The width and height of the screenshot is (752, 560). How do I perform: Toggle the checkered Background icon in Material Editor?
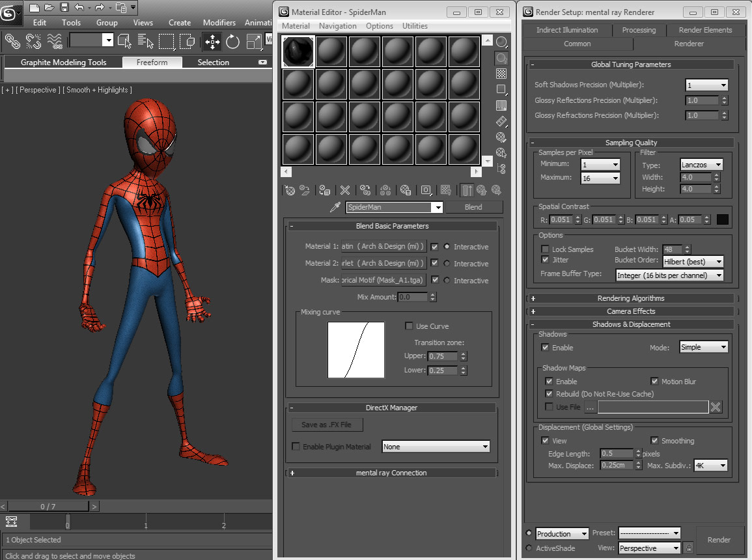501,74
